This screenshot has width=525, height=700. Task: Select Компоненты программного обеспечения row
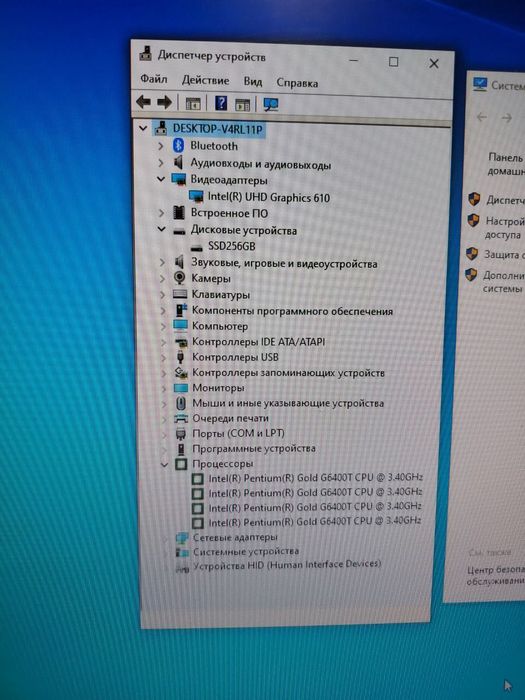(x=292, y=311)
